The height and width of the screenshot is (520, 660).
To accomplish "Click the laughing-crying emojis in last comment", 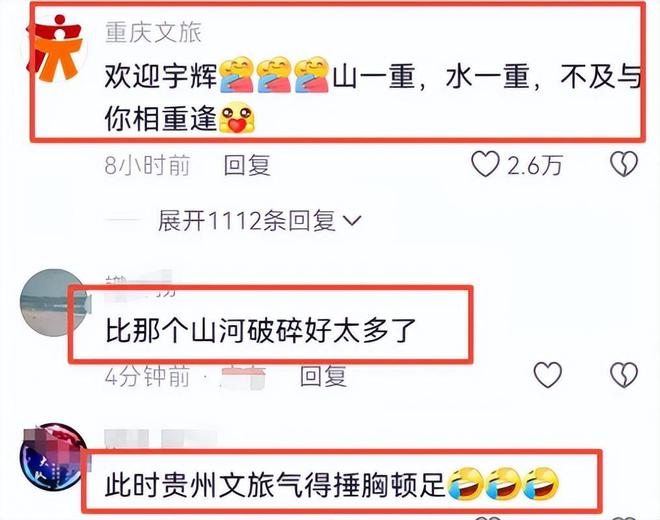I will click(503, 484).
